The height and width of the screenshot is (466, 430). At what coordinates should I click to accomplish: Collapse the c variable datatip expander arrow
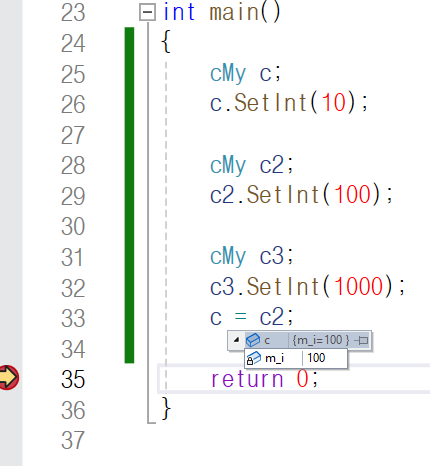tap(236, 340)
